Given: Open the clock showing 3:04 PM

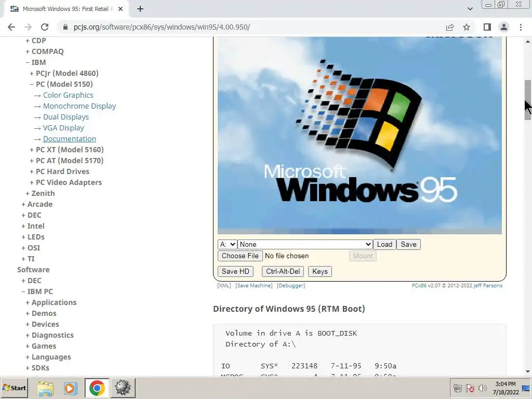Looking at the screenshot, I should (506, 388).
